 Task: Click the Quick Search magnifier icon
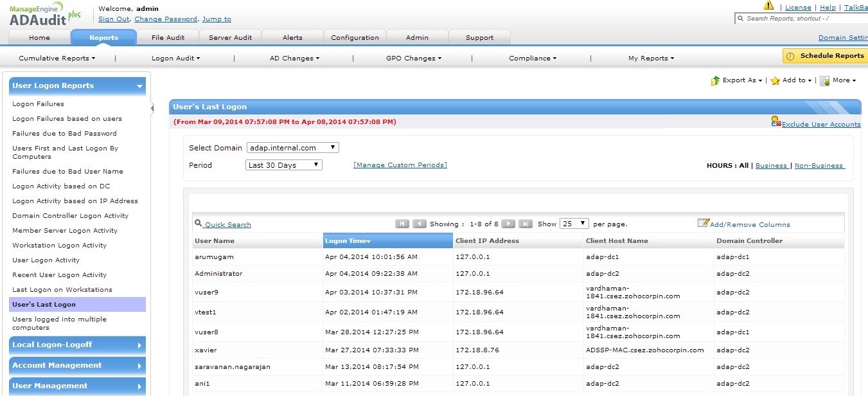tap(199, 223)
